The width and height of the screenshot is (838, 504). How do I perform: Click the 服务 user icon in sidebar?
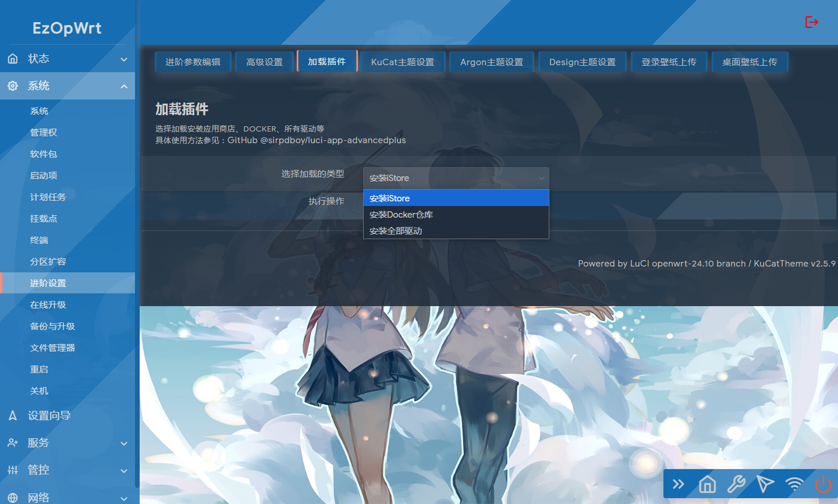13,443
